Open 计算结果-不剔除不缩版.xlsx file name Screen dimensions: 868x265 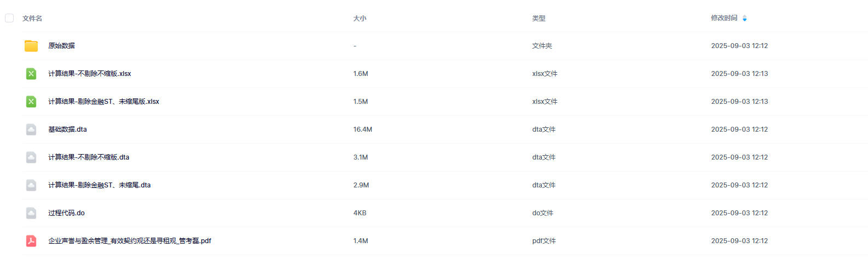[90, 74]
